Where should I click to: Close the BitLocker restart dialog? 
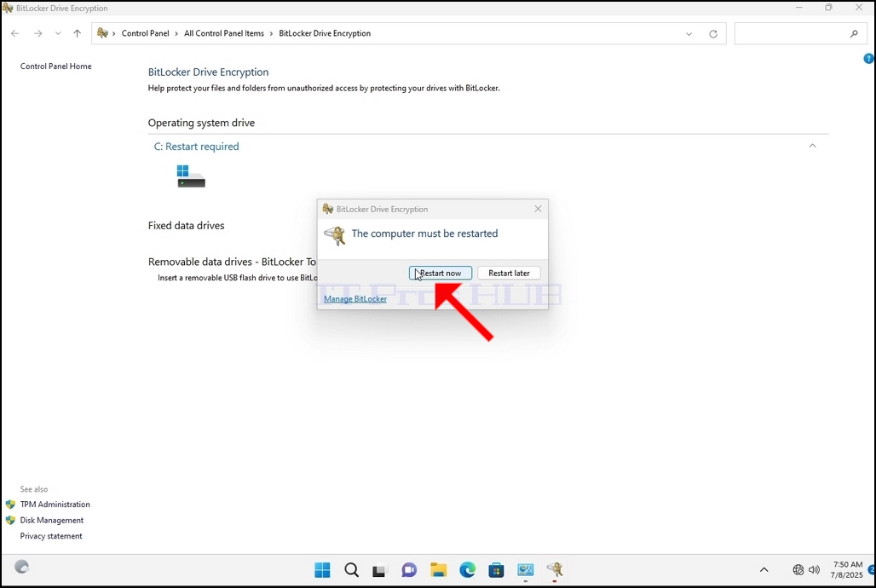click(538, 209)
